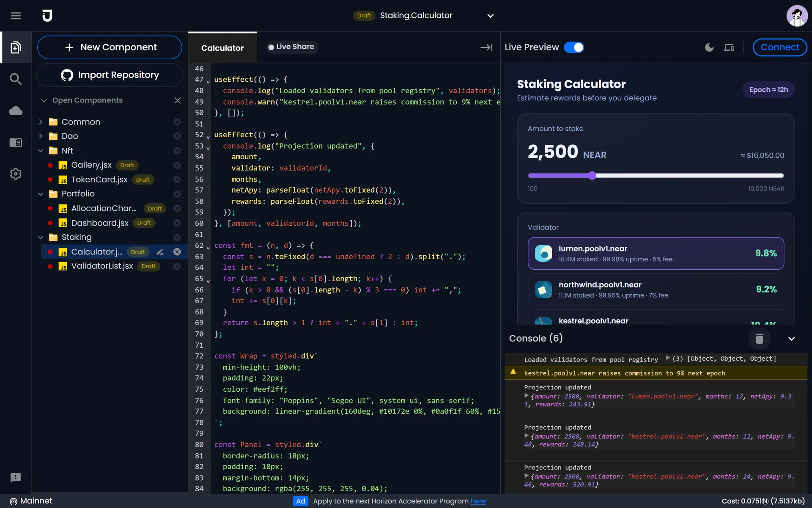
Task: Click the 2,500 stake amount value
Action: click(x=553, y=152)
